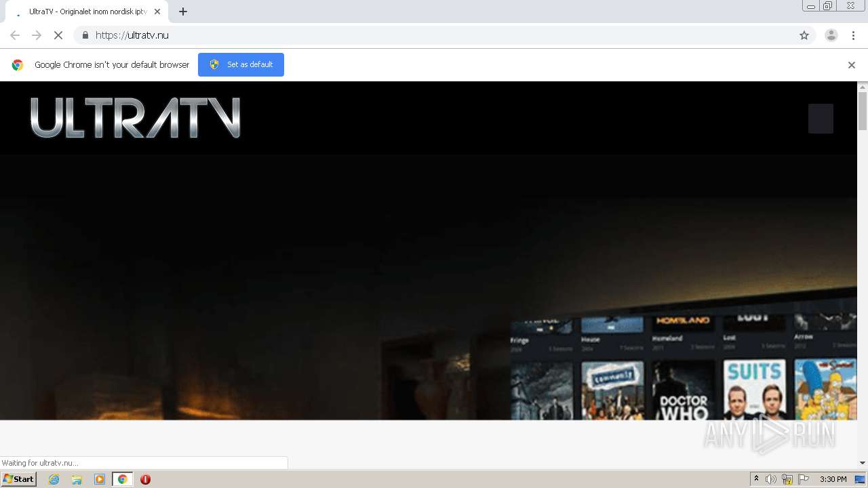Open the Windows Start menu
868x488 pixels.
(18, 479)
